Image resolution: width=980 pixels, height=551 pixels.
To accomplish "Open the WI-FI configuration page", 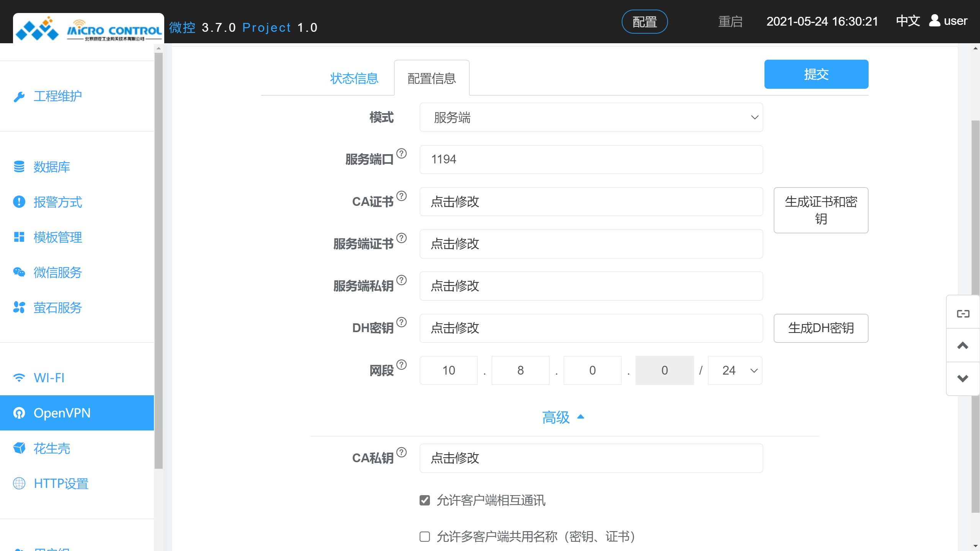I will point(49,378).
